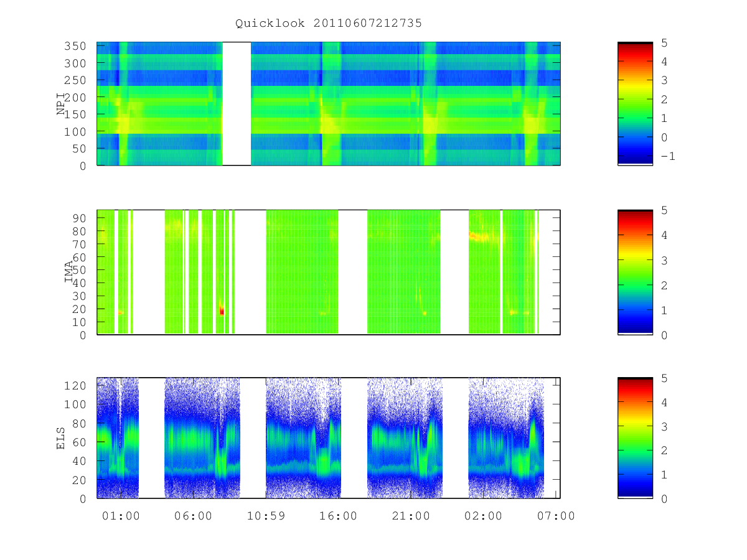
Task: Click the NPI spectrogram colorbar
Action: tap(635, 103)
